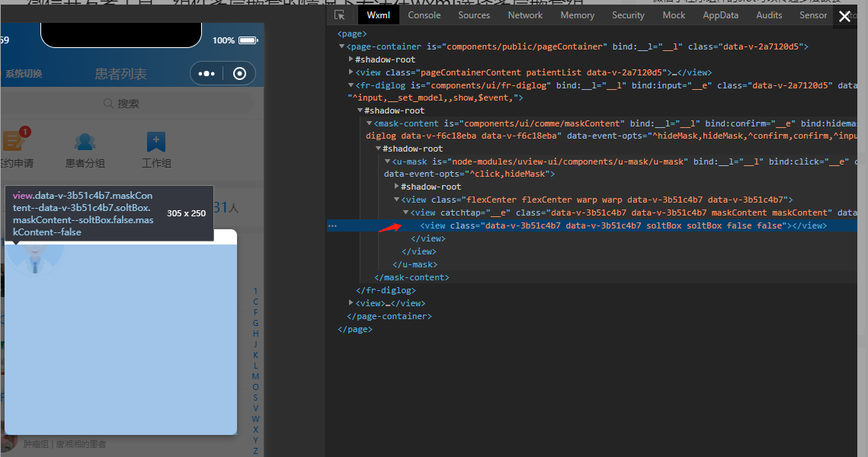868x457 pixels.
Task: Expand the #shadow-root under u-mask
Action: (397, 187)
